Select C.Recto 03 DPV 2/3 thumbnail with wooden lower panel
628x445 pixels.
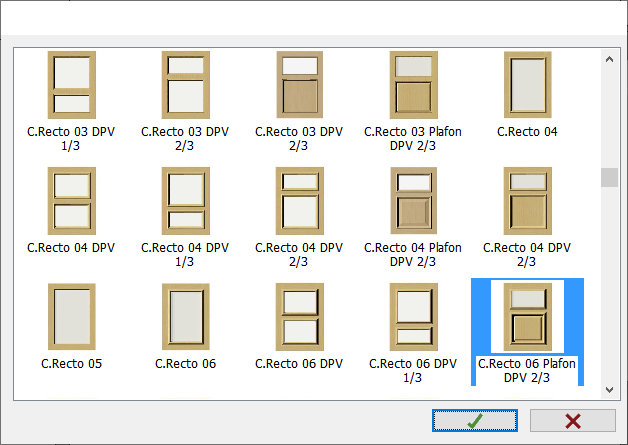[x=300, y=85]
